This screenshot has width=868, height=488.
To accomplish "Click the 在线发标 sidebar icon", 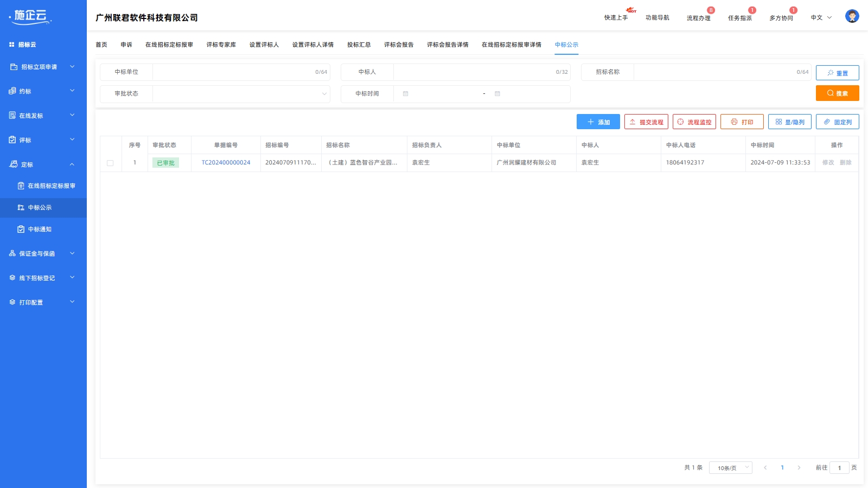I will [x=12, y=116].
